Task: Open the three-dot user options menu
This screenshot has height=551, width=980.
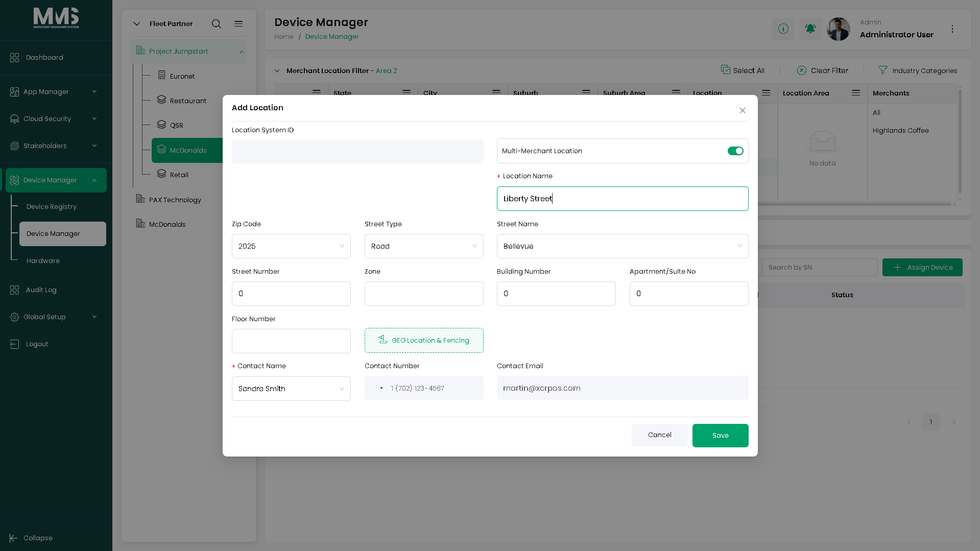Action: [x=952, y=29]
